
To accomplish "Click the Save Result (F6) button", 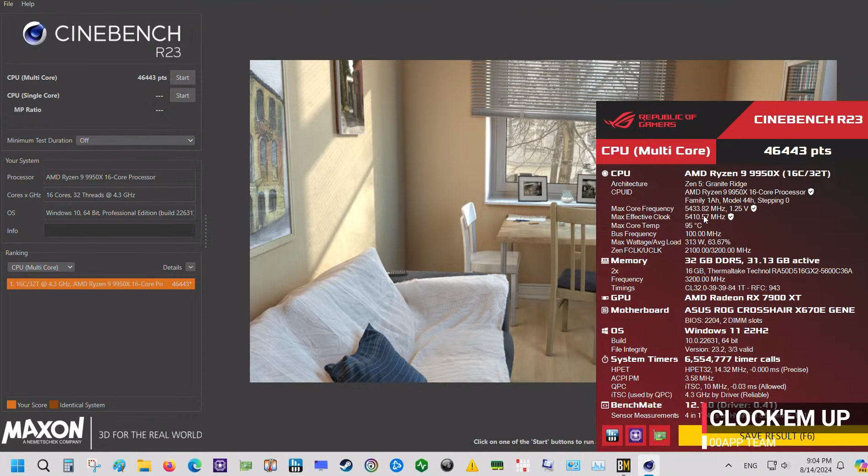I will click(x=773, y=436).
